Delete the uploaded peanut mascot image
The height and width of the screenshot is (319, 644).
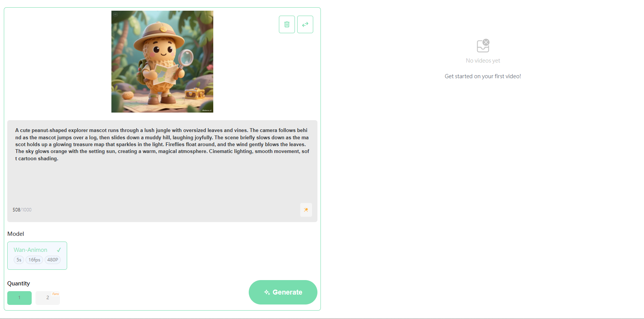tap(287, 24)
